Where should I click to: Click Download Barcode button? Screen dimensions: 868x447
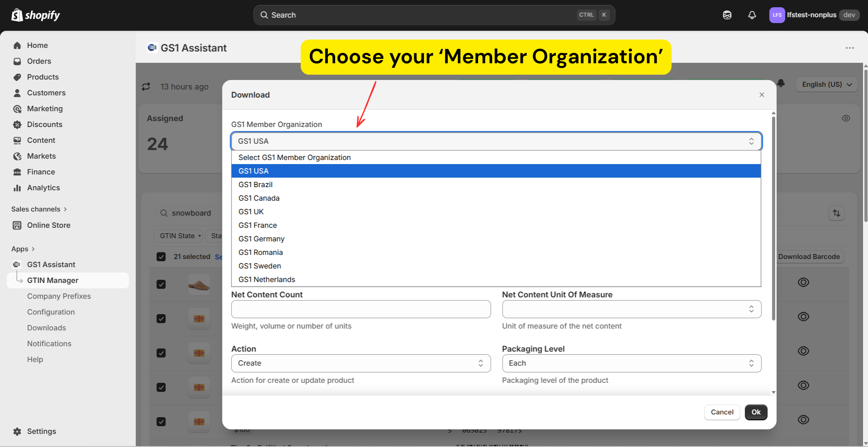click(x=809, y=257)
